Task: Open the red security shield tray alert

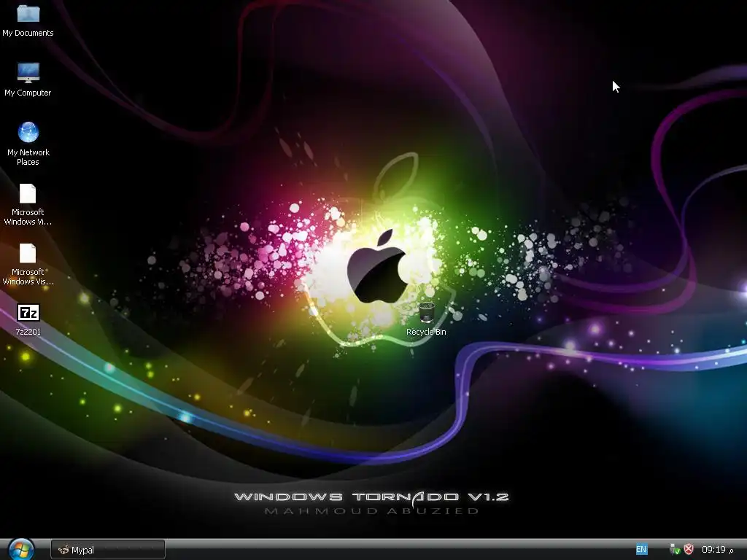Action: [689, 550]
